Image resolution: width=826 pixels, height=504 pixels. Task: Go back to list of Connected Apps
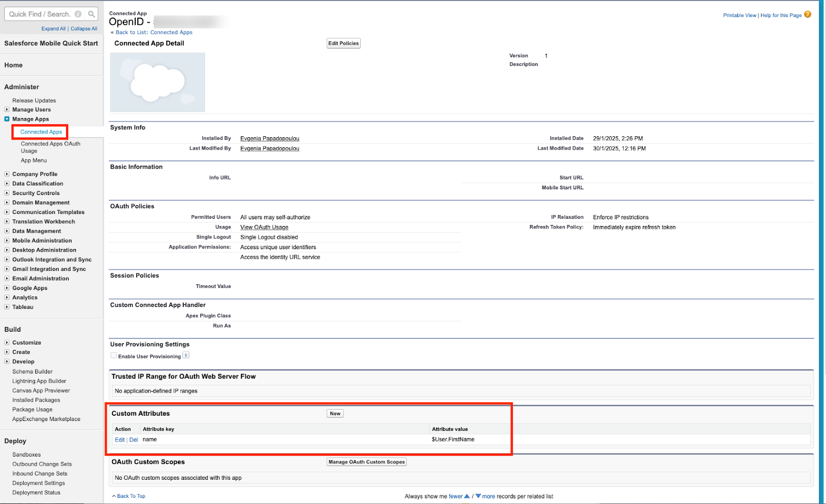click(154, 32)
